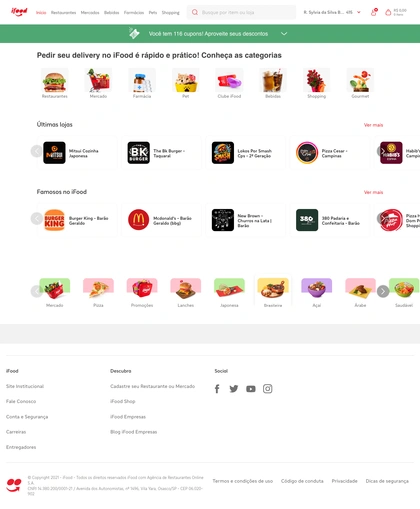Go to Mercados in top navigation
Image resolution: width=420 pixels, height=509 pixels.
pyautogui.click(x=90, y=13)
